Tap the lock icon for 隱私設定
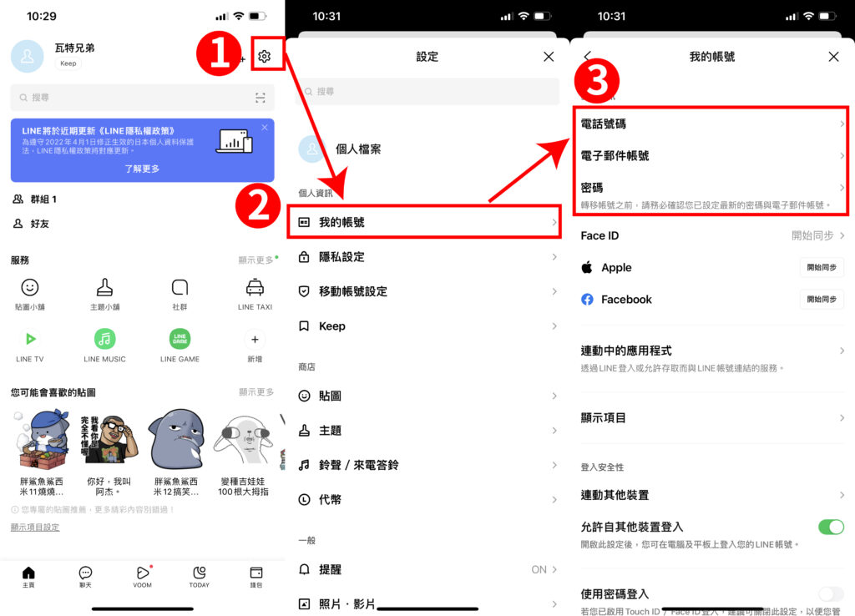The height and width of the screenshot is (616, 855). [x=304, y=257]
